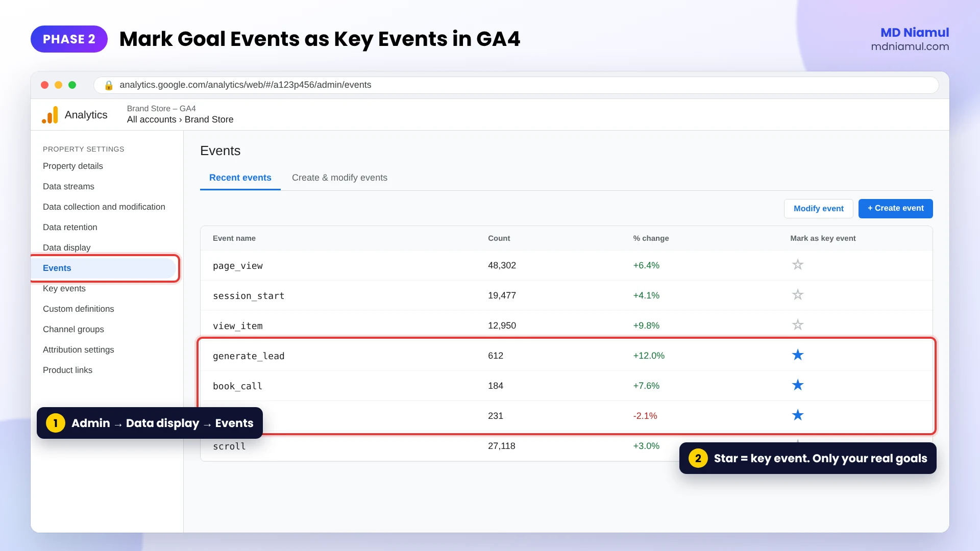The height and width of the screenshot is (551, 980).
Task: Open Product links
Action: (x=67, y=370)
